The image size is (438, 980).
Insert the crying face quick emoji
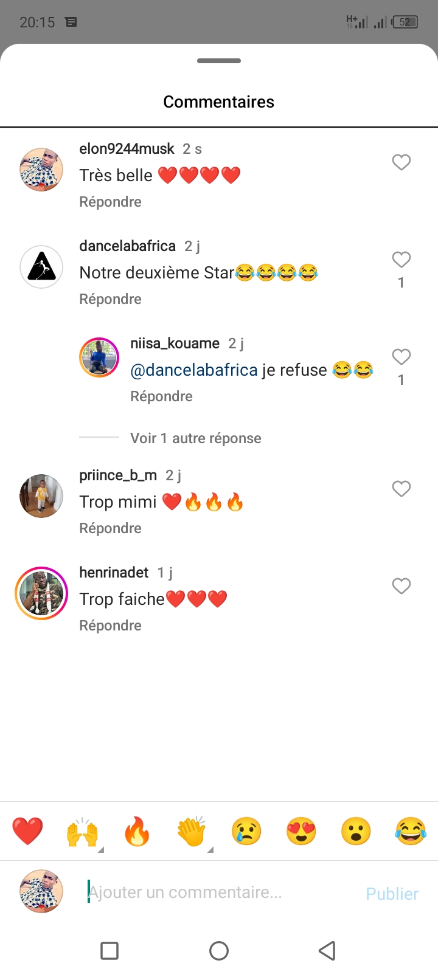click(246, 832)
